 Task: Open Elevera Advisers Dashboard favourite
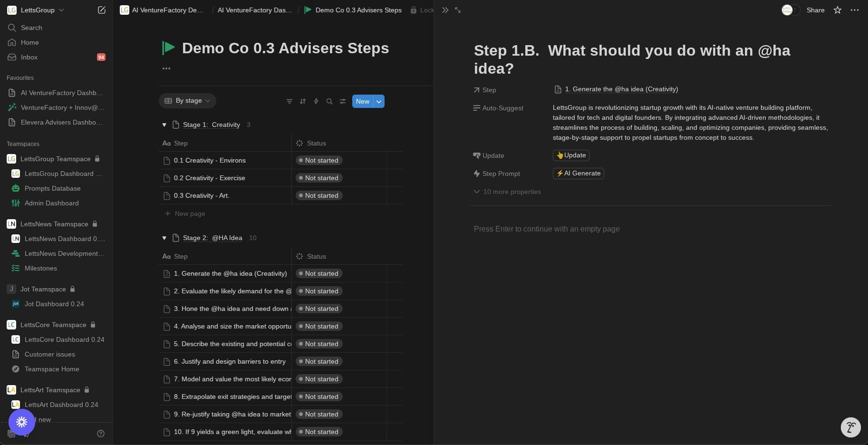(x=57, y=122)
